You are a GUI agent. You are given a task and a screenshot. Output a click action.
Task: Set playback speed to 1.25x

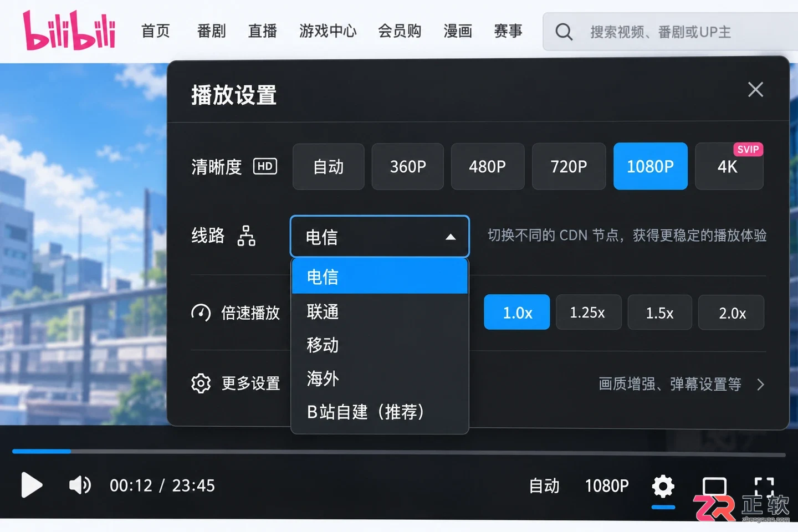pos(588,313)
